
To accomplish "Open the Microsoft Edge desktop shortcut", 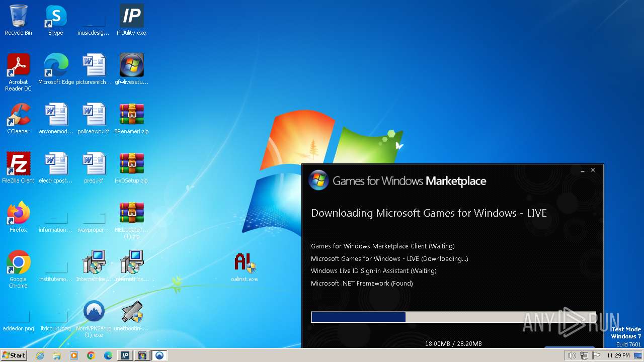I will 56,69.
